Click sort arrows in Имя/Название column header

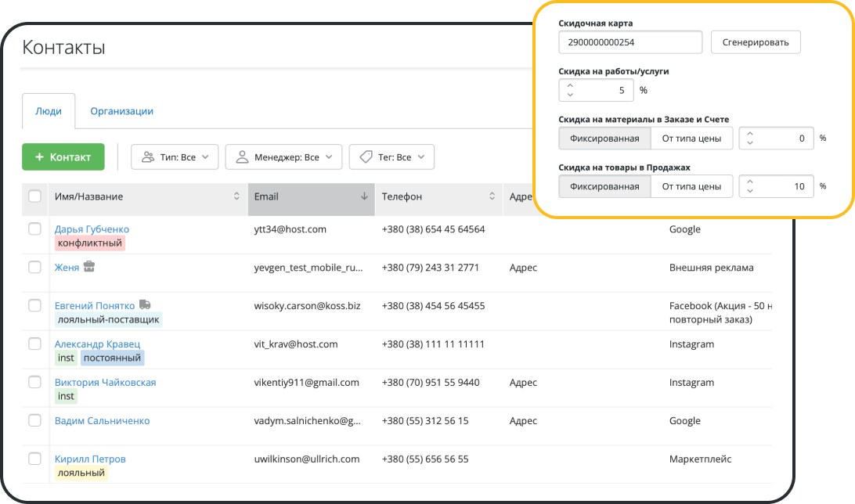pos(236,197)
